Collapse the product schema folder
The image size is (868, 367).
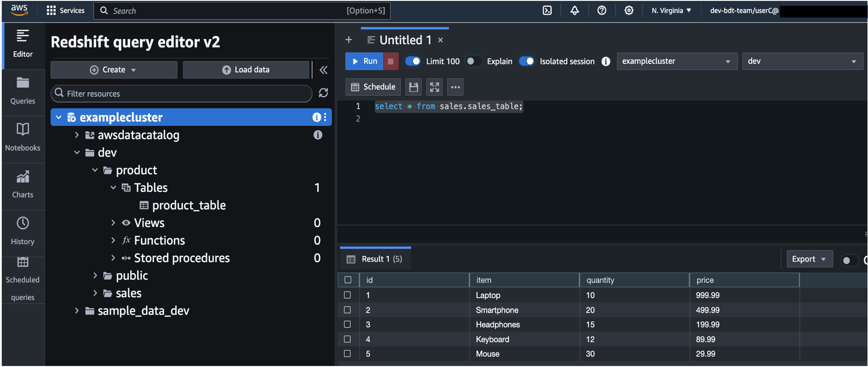click(95, 170)
